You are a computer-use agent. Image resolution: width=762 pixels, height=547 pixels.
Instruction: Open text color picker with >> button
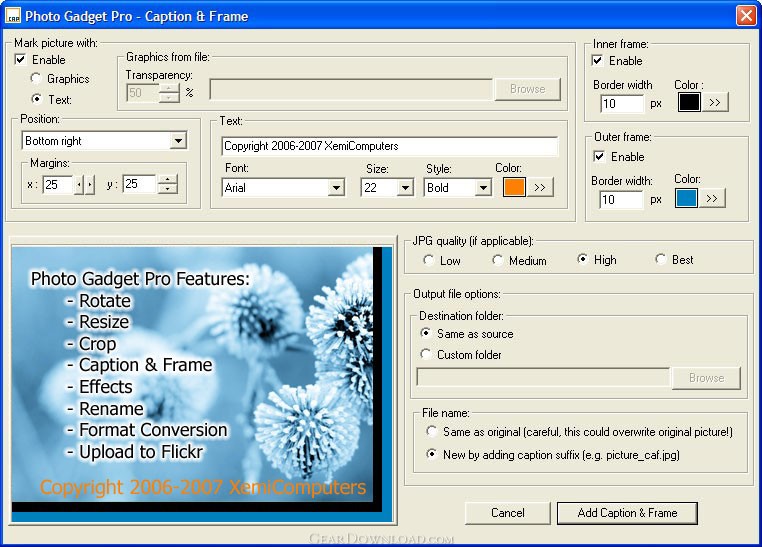[540, 187]
